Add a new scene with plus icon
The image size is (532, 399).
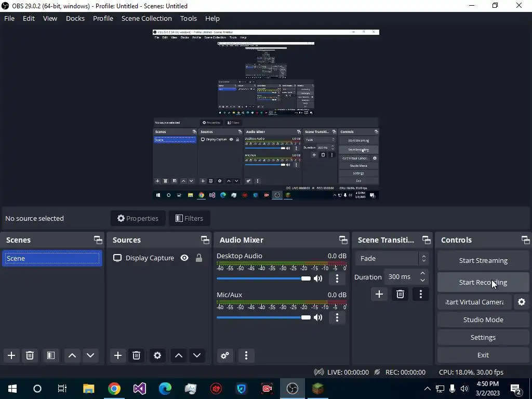(x=11, y=355)
